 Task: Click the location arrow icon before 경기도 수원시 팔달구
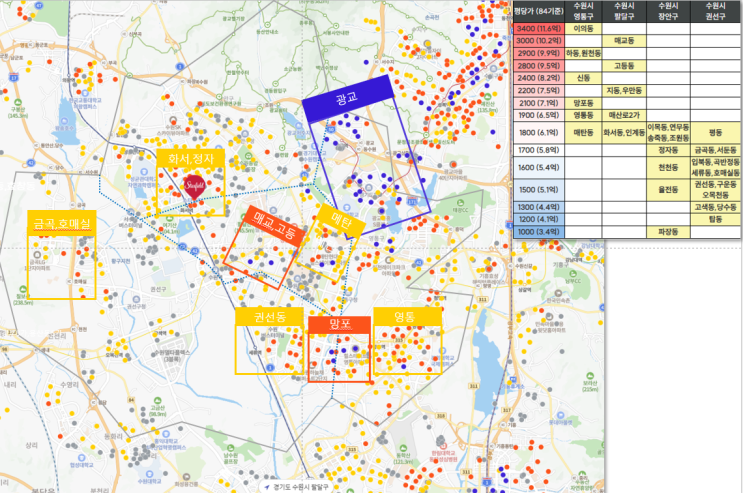pos(267,487)
